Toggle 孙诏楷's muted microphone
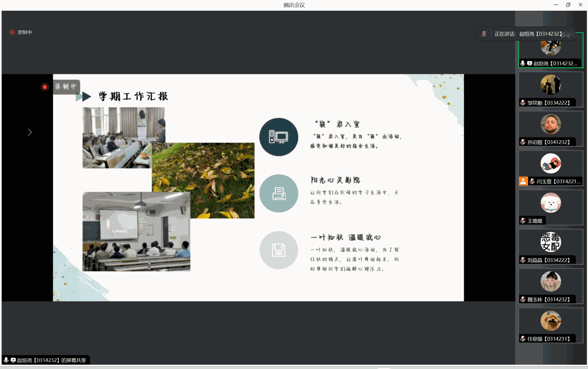588x369 pixels. pyautogui.click(x=523, y=142)
